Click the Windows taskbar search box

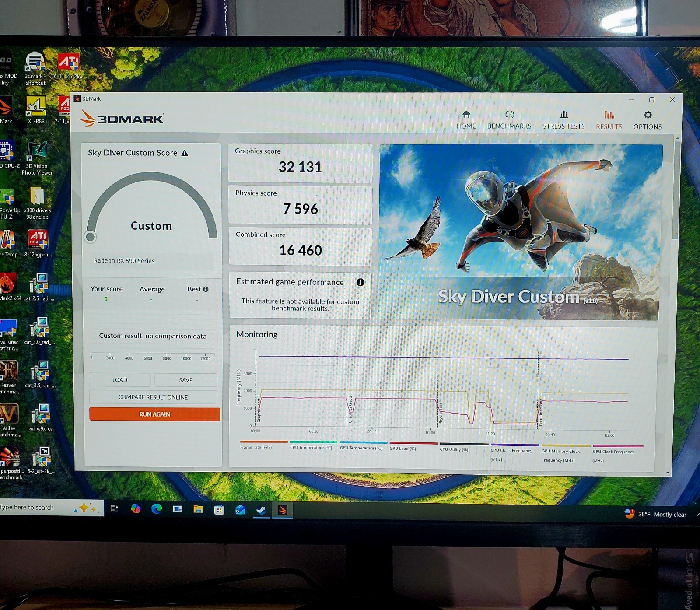52,508
